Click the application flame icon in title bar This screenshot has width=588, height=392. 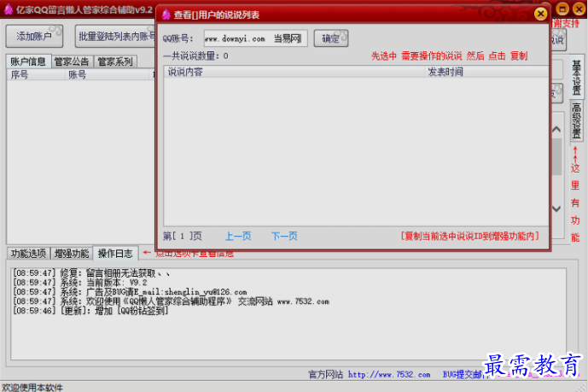(9, 9)
